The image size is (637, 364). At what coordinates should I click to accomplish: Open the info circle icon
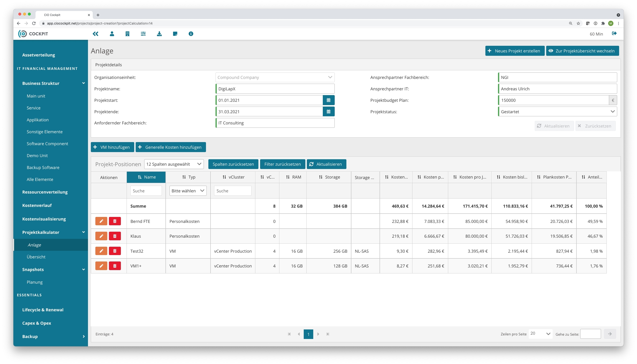click(191, 34)
